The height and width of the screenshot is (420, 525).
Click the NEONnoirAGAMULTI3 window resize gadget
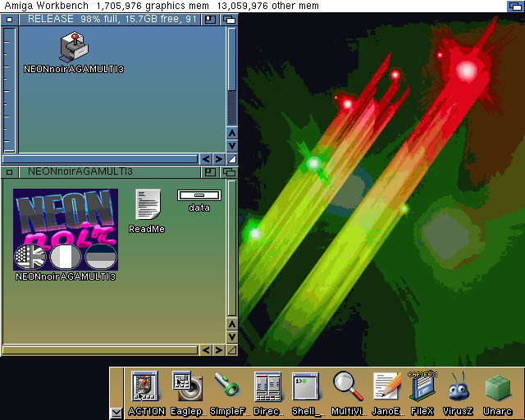[x=232, y=350]
